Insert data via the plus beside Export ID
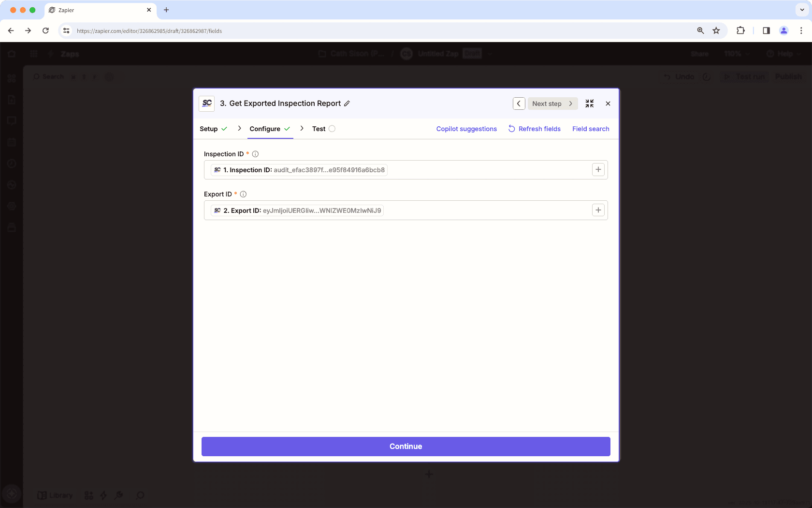 pos(598,210)
